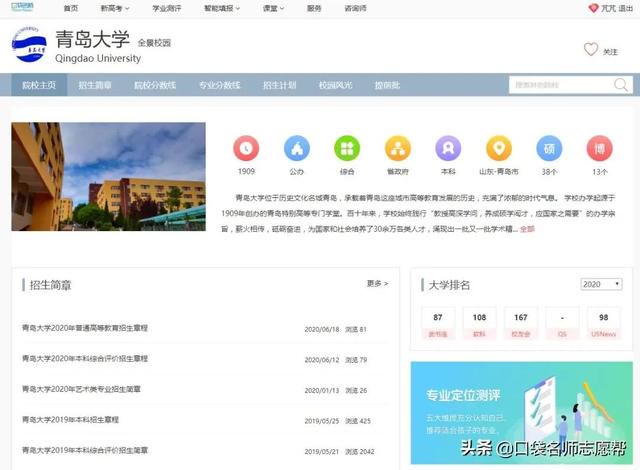640x470 pixels.
Task: Switch to the 专业分数线 tab
Action: 220,85
